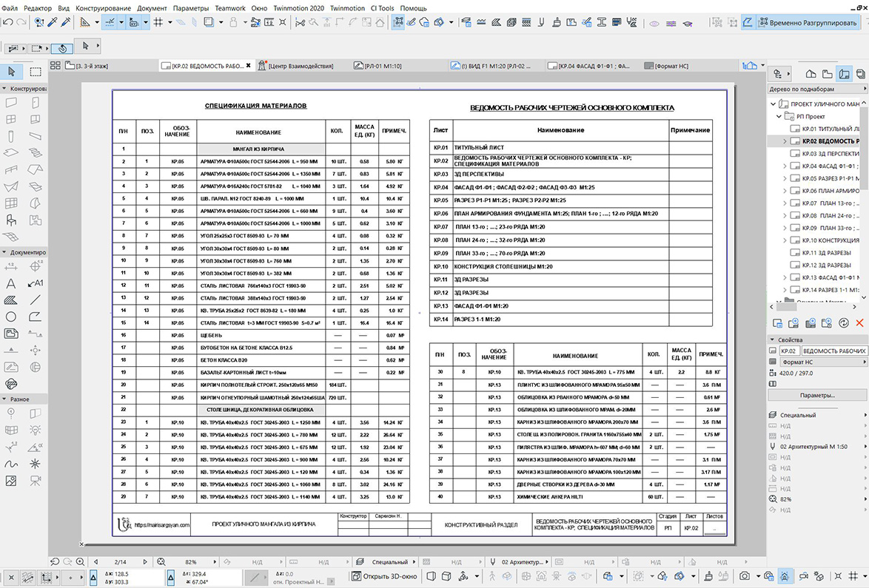Open the Twinmotion 2020 menu

click(x=298, y=8)
